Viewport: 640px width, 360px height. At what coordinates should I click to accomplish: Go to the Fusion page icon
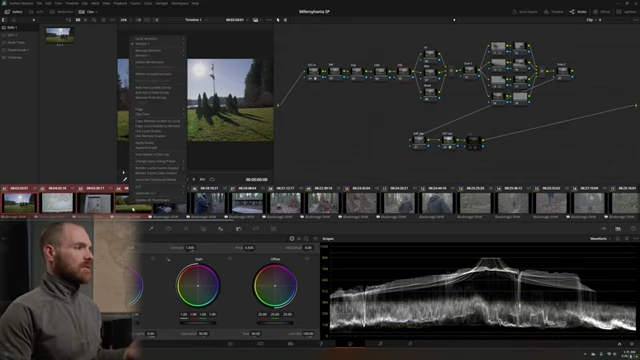(x=320, y=344)
